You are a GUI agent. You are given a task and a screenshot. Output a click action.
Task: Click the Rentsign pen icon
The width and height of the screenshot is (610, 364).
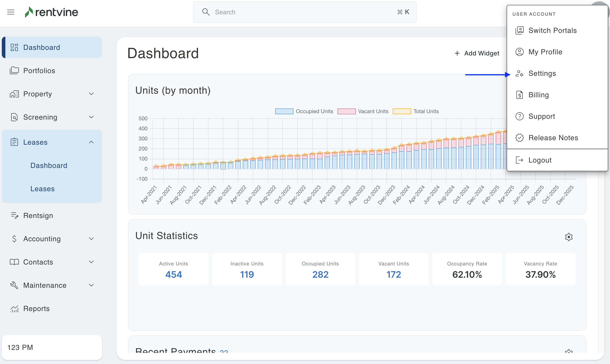14,215
